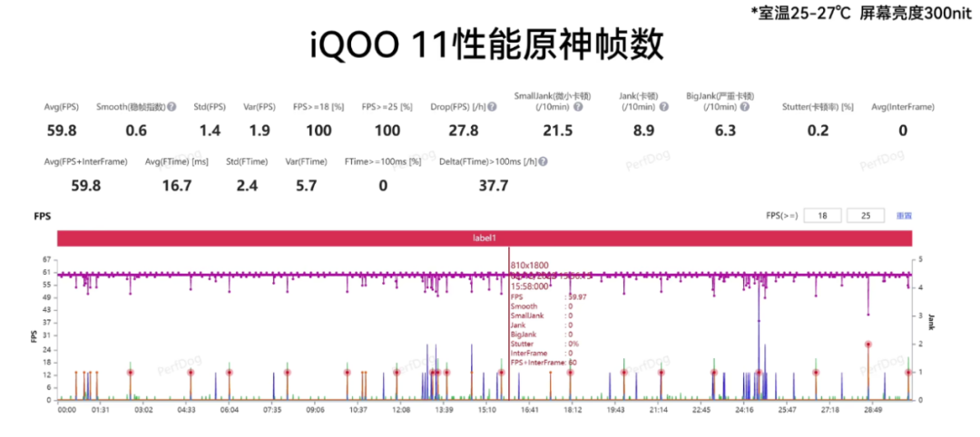Click the 28:49 time axis label
Viewport: 980px width, 437px height.
click(873, 410)
